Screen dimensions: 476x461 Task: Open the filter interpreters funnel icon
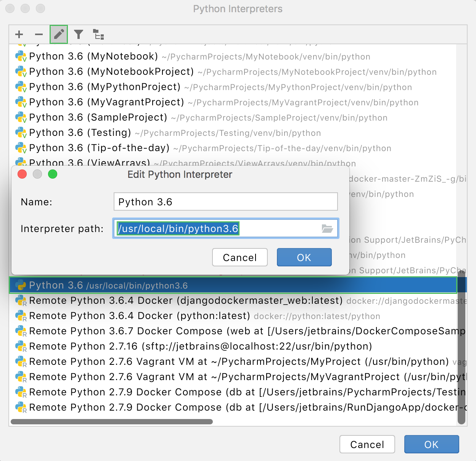78,34
